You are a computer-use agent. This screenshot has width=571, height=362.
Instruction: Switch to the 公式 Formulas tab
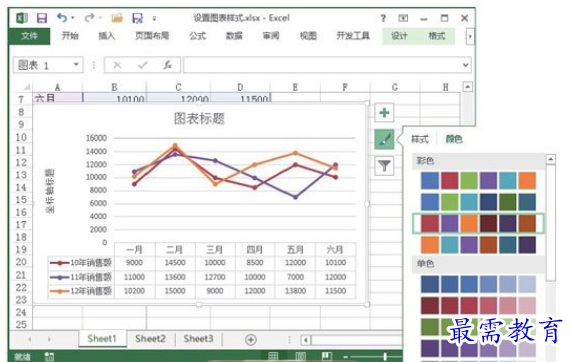pos(198,36)
